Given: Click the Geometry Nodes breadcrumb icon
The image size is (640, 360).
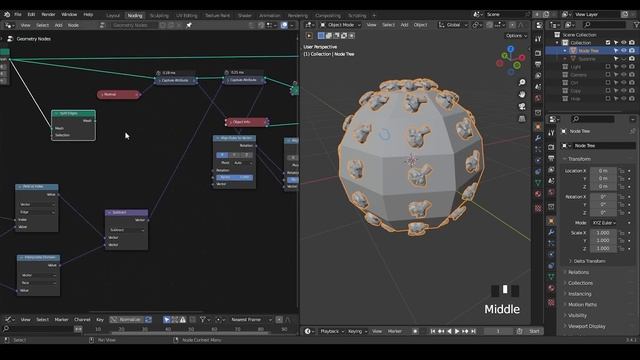Looking at the screenshot, I should point(10,39).
